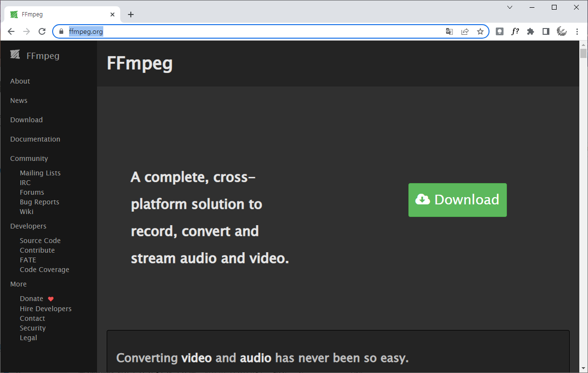The image size is (588, 373).
Task: Click the green Download button
Action: click(457, 200)
